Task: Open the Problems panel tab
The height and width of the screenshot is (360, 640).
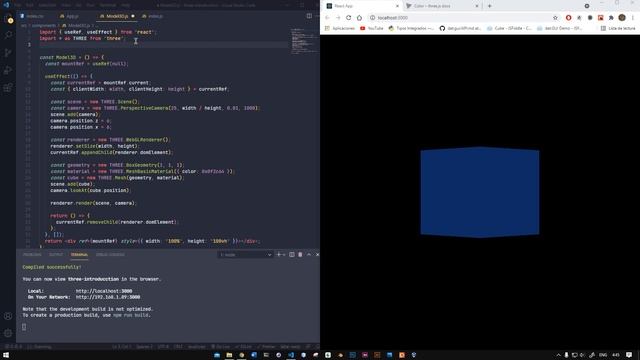Action: coord(32,255)
